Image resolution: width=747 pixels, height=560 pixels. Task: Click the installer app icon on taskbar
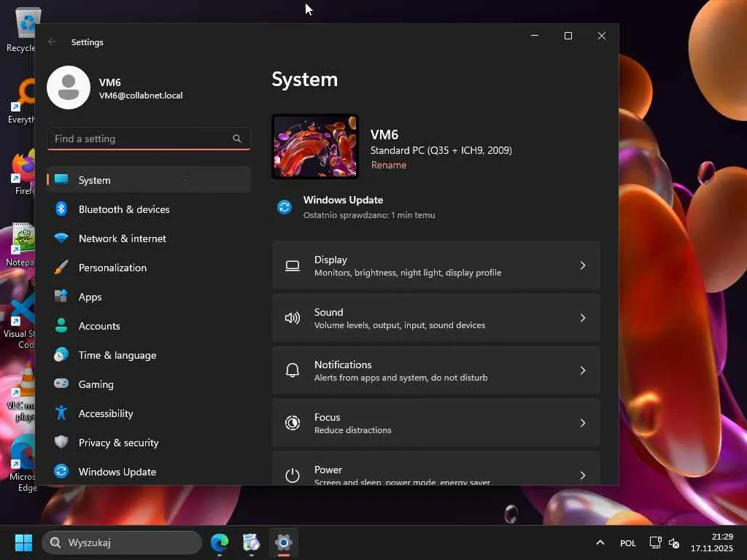[x=251, y=542]
